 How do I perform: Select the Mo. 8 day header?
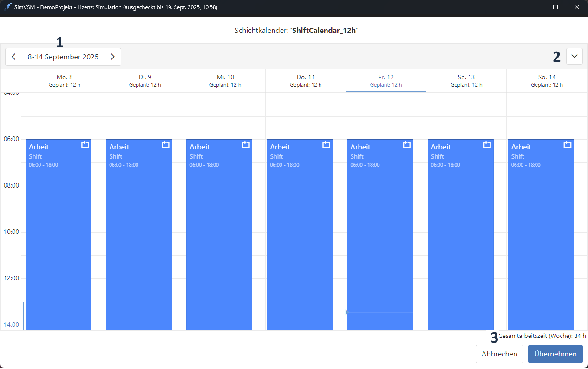[64, 81]
